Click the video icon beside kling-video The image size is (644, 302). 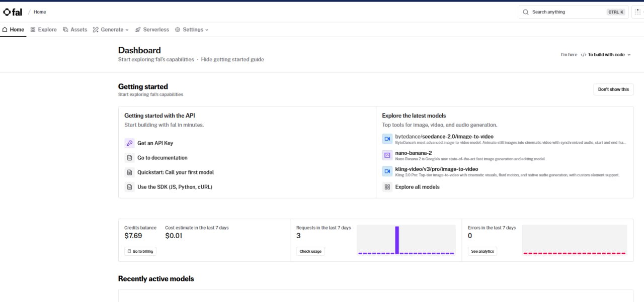387,171
